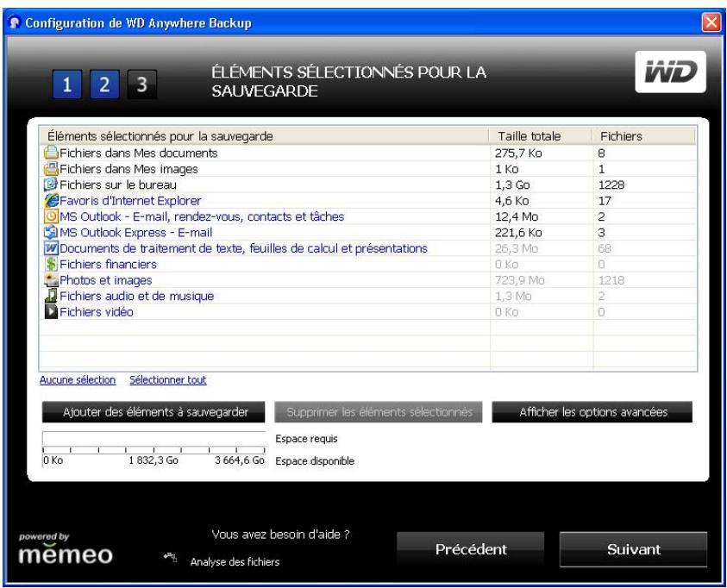Screen dimensions: 727x588
Task: Click the Espace requis label
Action: tap(306, 438)
